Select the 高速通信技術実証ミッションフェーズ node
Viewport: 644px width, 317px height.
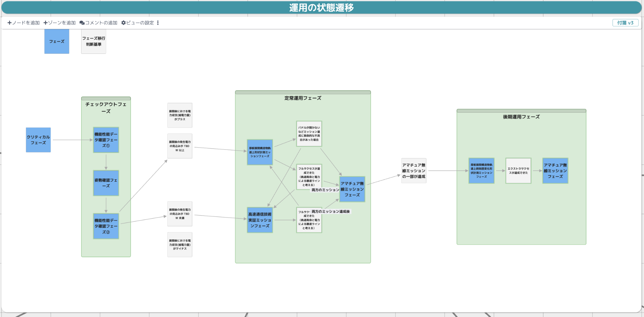[260, 220]
